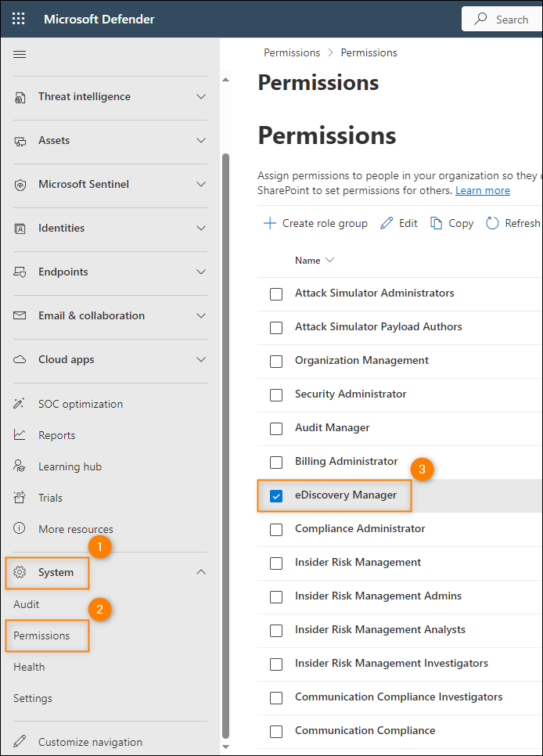Image resolution: width=543 pixels, height=756 pixels.
Task: Click the Threat intelligence icon
Action: point(20,97)
